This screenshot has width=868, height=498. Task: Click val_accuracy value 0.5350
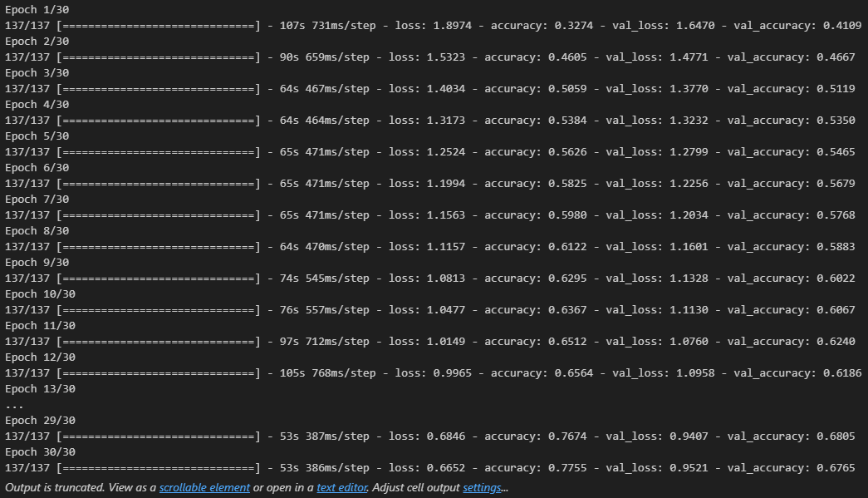coord(836,121)
